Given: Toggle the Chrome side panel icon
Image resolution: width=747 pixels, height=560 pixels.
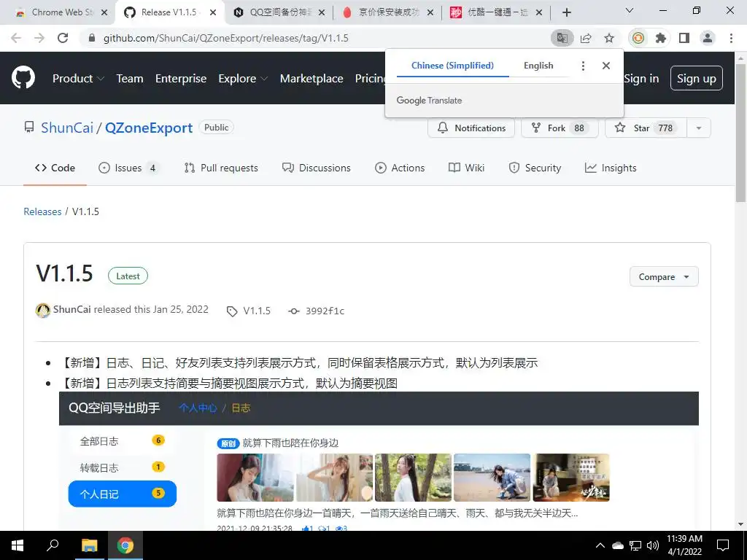Looking at the screenshot, I should coord(684,38).
